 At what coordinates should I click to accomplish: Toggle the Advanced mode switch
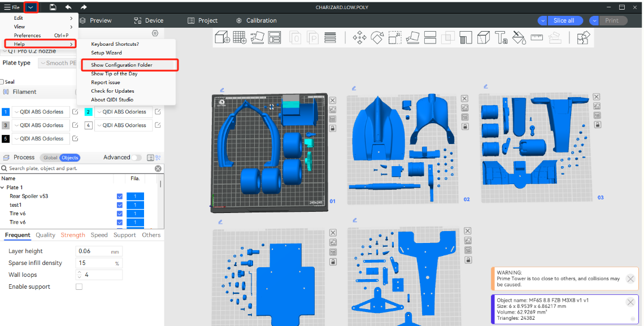pos(136,158)
